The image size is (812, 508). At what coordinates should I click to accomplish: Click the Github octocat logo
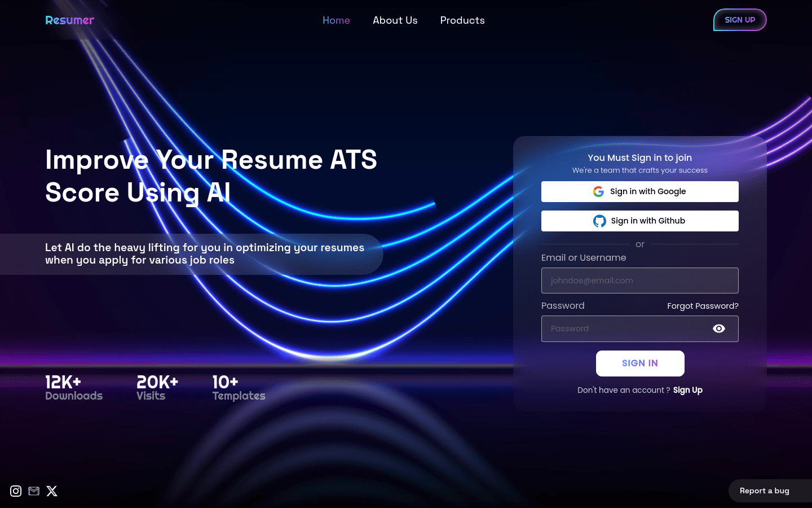pyautogui.click(x=599, y=221)
